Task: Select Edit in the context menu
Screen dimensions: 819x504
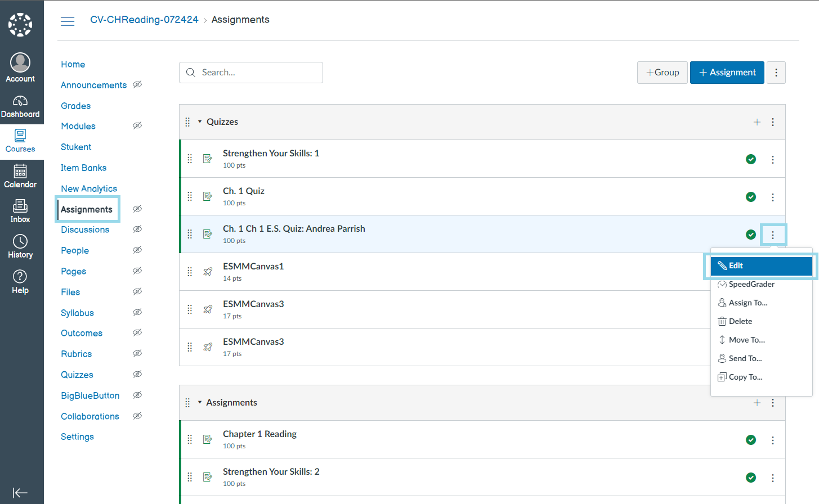Action: tap(761, 265)
